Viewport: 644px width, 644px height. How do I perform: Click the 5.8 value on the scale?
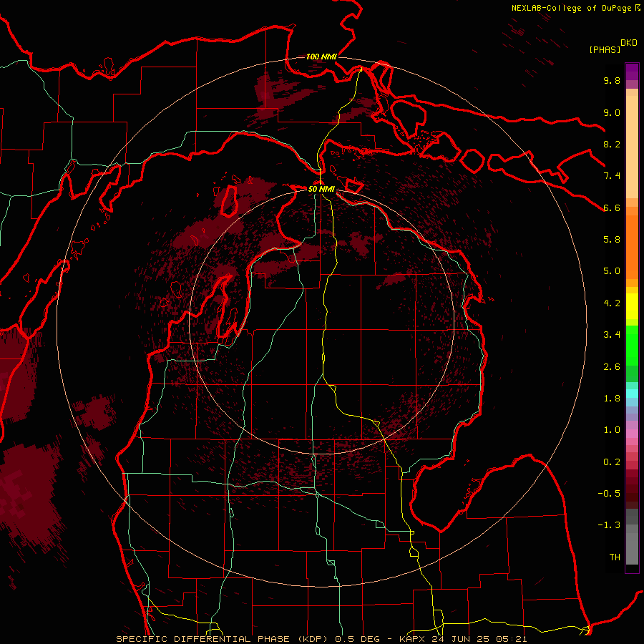(x=612, y=240)
